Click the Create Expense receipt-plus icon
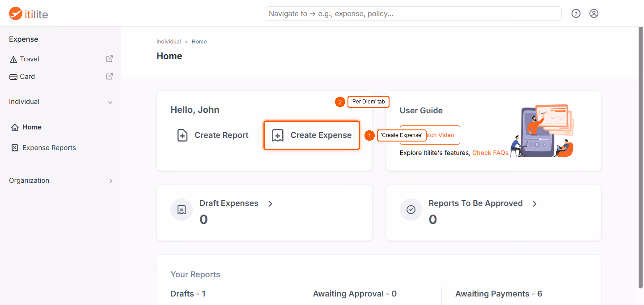This screenshot has width=644, height=305. point(278,135)
